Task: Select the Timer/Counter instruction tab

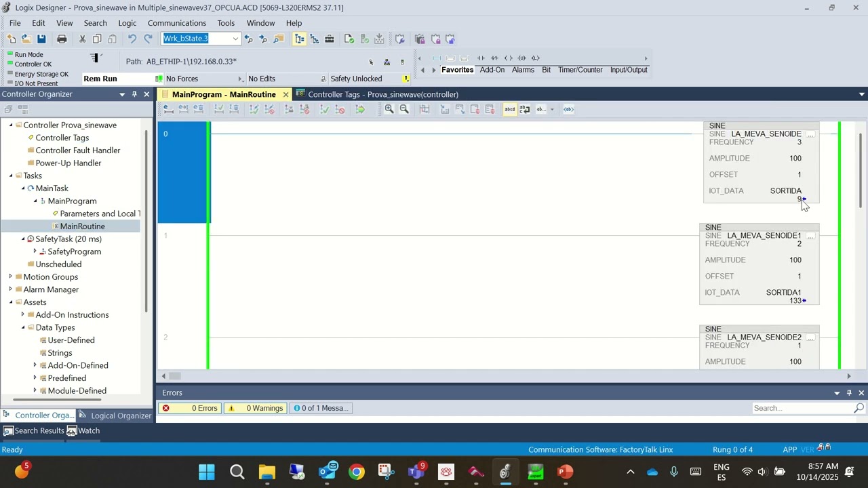Action: point(580,70)
